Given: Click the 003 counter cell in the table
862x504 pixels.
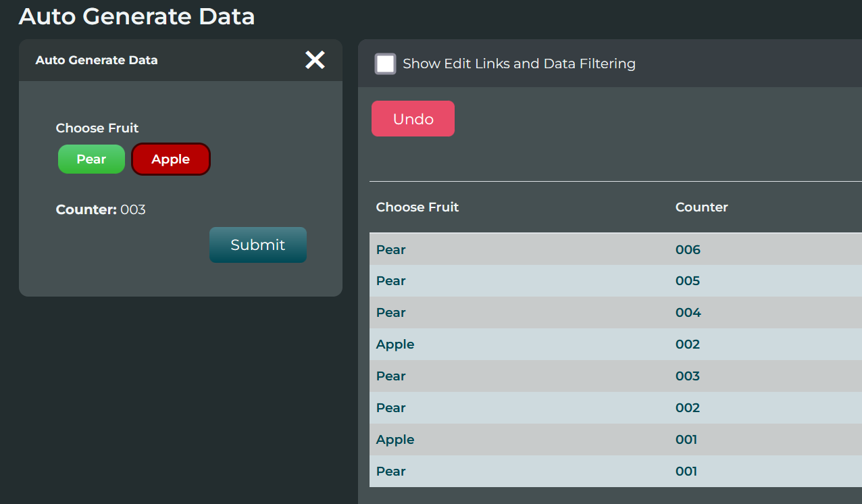Looking at the screenshot, I should pyautogui.click(x=688, y=376).
